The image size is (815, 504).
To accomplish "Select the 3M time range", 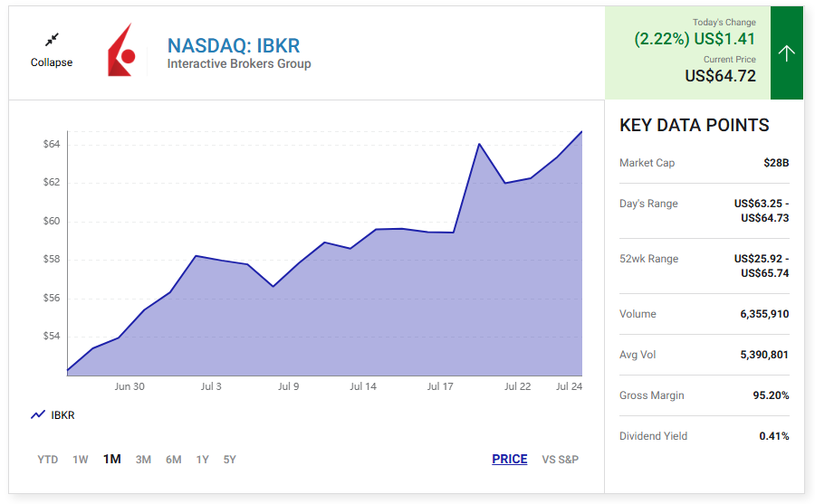I will point(143,460).
